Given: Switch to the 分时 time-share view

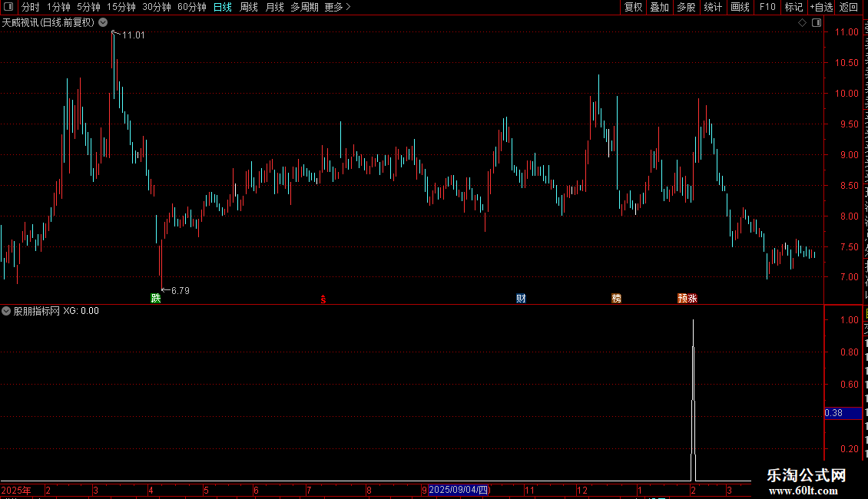Looking at the screenshot, I should point(31,7).
